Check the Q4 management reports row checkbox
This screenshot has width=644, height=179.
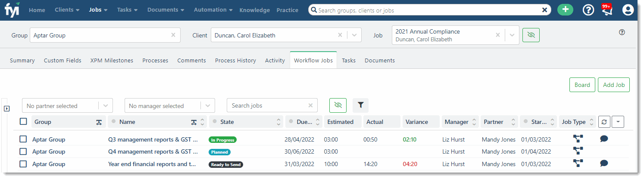(x=23, y=151)
